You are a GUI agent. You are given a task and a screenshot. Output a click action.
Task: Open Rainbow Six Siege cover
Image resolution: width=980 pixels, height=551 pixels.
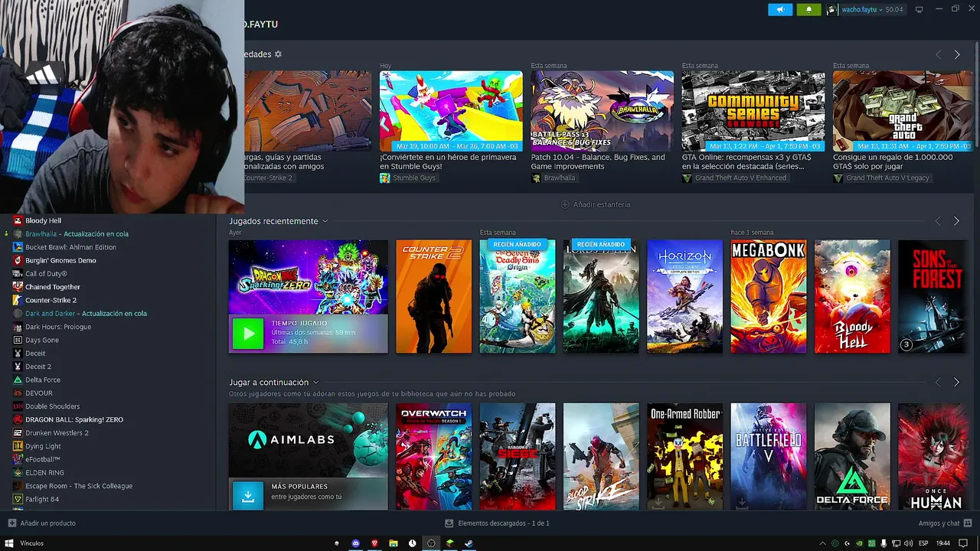pos(518,457)
